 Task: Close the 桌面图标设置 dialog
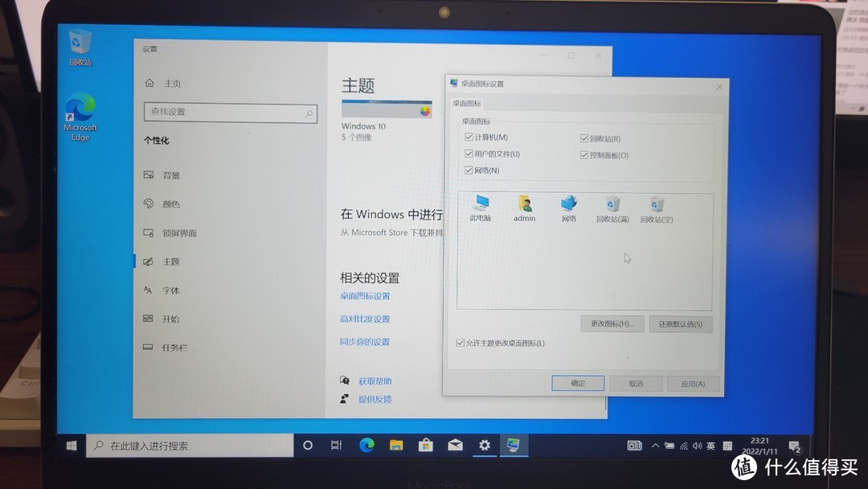(719, 87)
